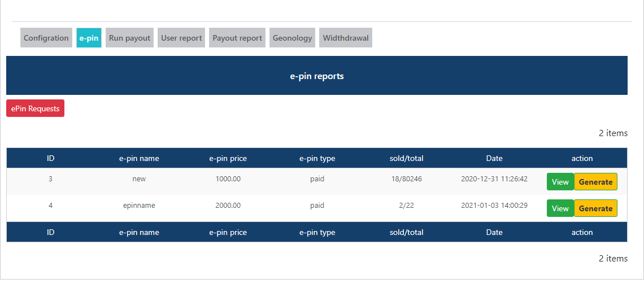Generate pins for epinname e-pin
The height and width of the screenshot is (292, 644).
click(595, 208)
